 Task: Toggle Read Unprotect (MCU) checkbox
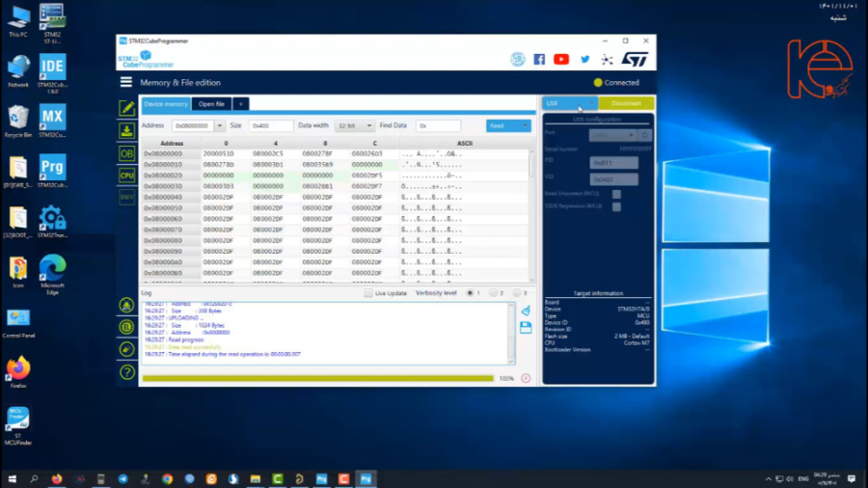click(616, 194)
